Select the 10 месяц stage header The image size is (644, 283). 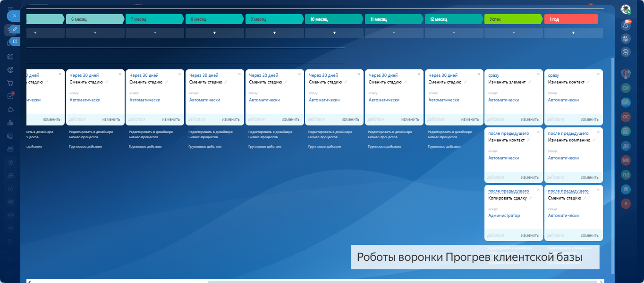(333, 19)
